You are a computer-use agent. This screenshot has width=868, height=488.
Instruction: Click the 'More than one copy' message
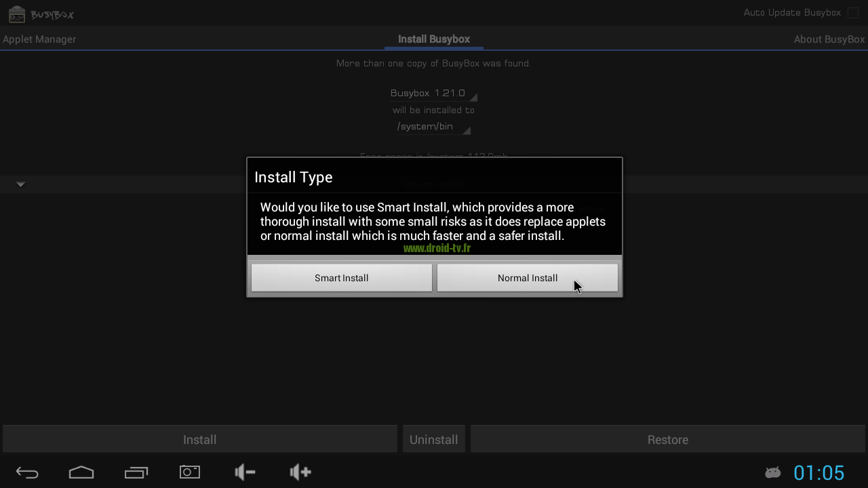(434, 63)
